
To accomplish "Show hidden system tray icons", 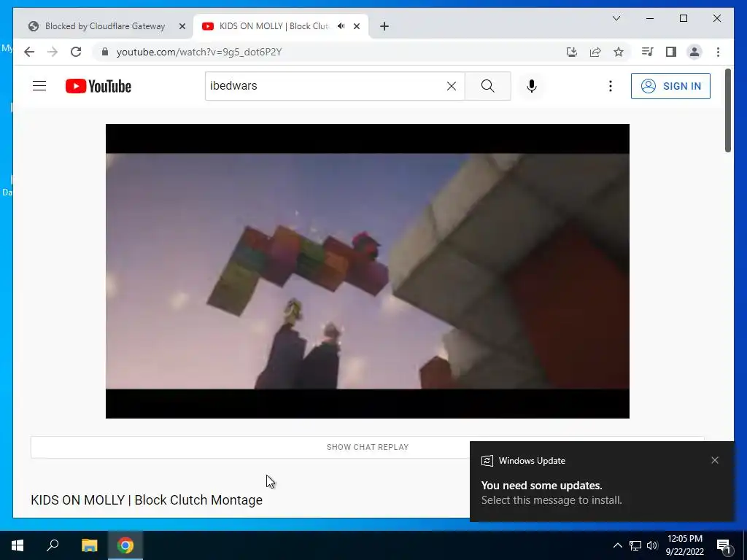I will tap(617, 545).
